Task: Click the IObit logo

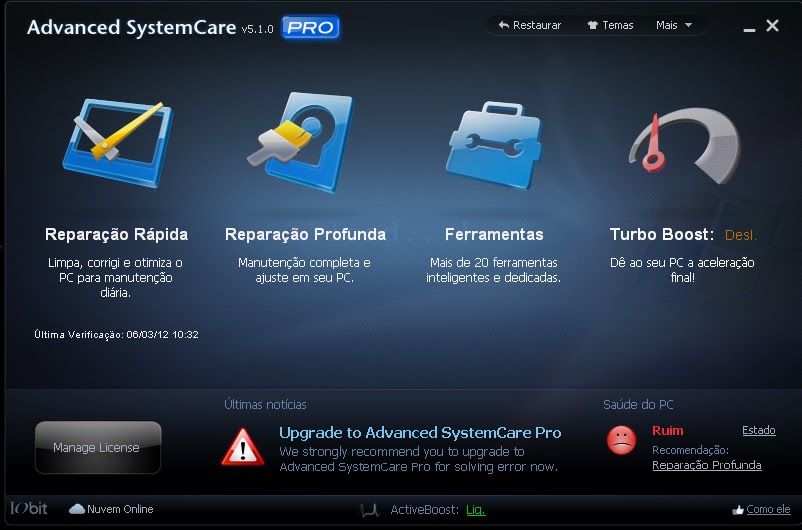Action: click(x=29, y=508)
